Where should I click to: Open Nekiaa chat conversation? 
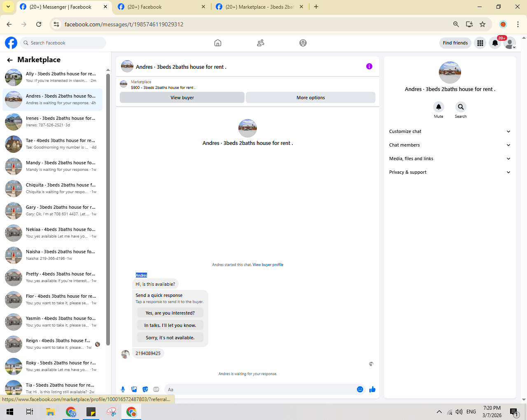pyautogui.click(x=53, y=233)
